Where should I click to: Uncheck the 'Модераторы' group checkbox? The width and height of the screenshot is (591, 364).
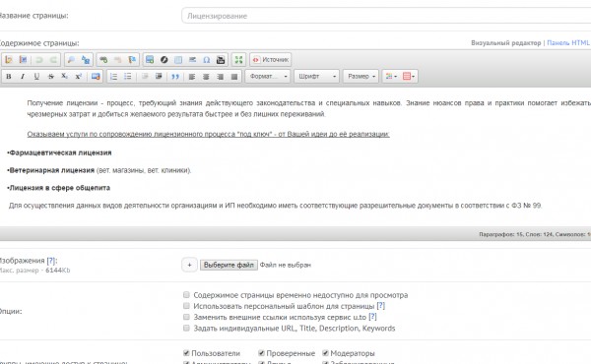click(x=325, y=353)
